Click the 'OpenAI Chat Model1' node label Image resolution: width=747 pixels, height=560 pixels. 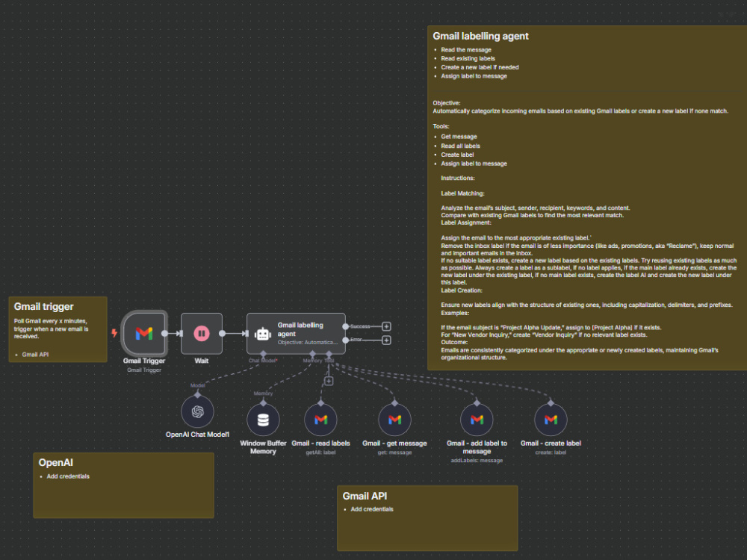point(197,435)
